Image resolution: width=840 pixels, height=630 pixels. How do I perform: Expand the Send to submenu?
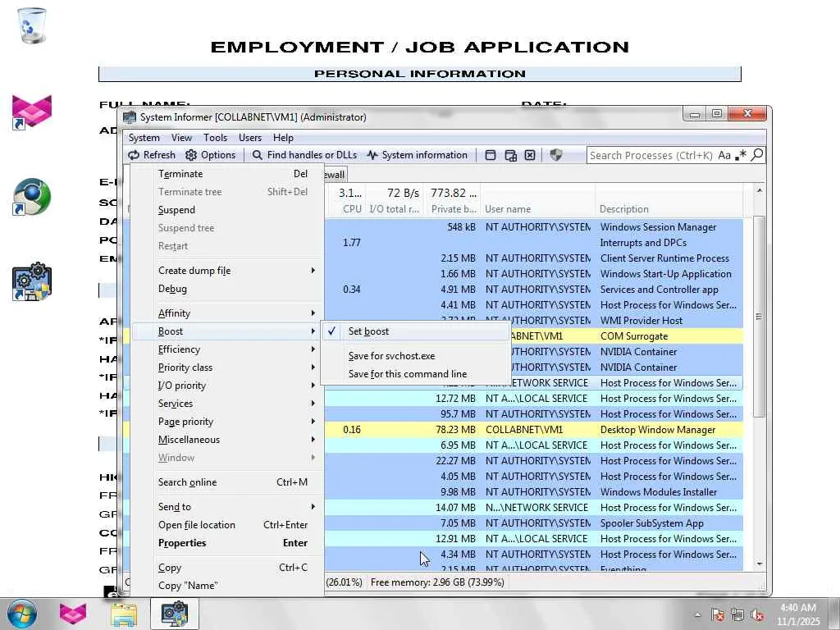pos(228,507)
